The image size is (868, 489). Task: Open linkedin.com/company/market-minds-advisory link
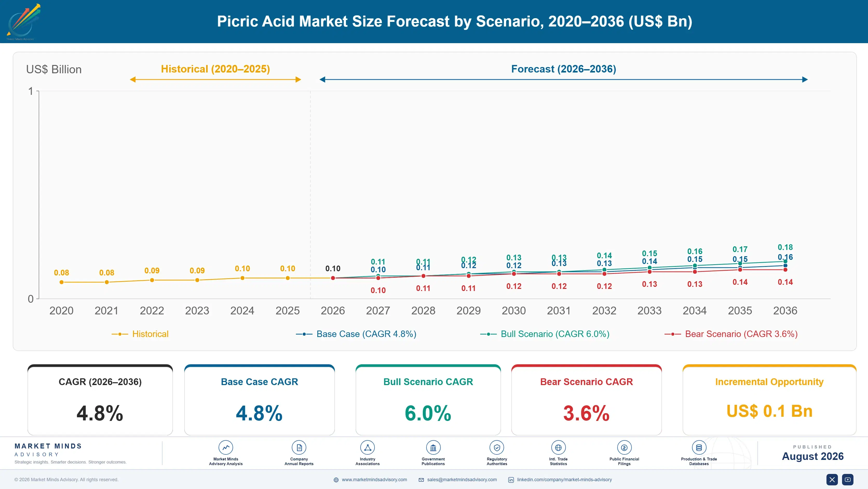point(564,480)
